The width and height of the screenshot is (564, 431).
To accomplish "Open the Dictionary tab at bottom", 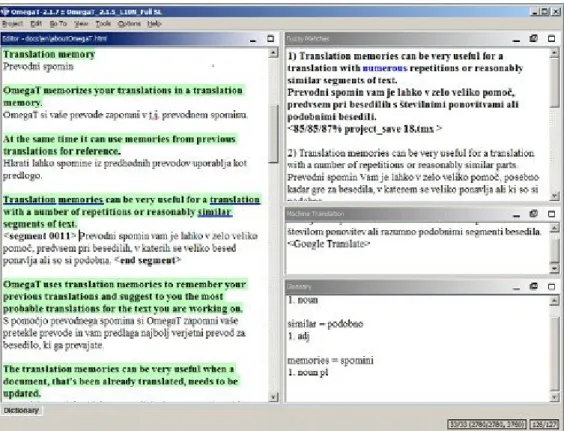I will [21, 410].
